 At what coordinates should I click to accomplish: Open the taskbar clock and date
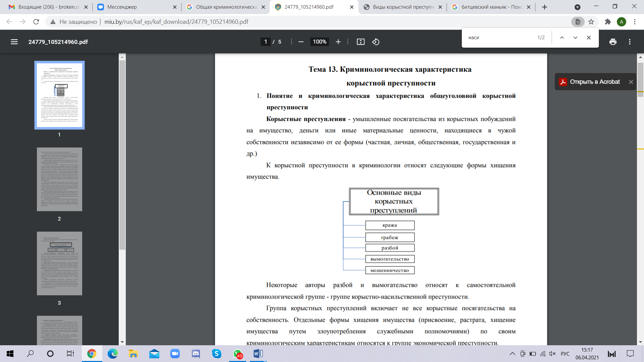pyautogui.click(x=587, y=354)
